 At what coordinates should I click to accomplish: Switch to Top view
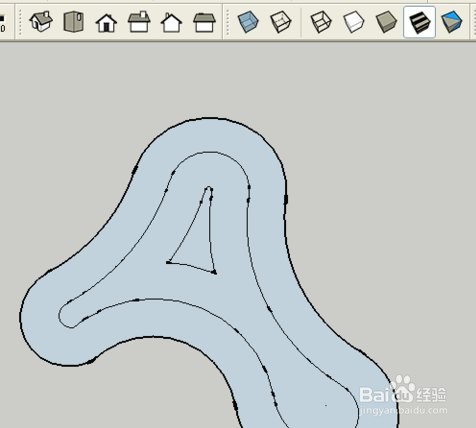click(73, 22)
